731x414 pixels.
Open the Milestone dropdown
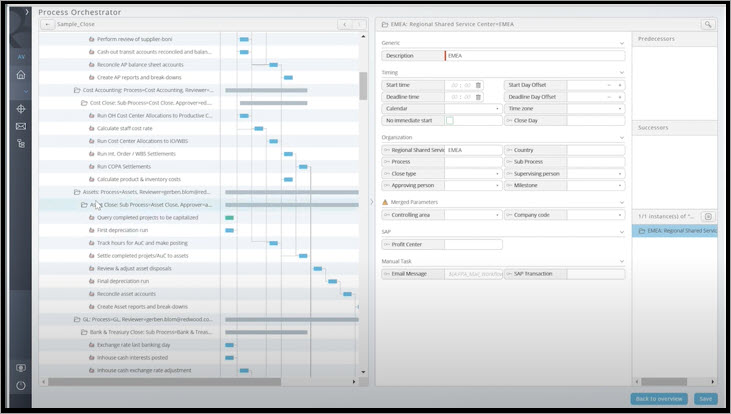click(x=620, y=186)
